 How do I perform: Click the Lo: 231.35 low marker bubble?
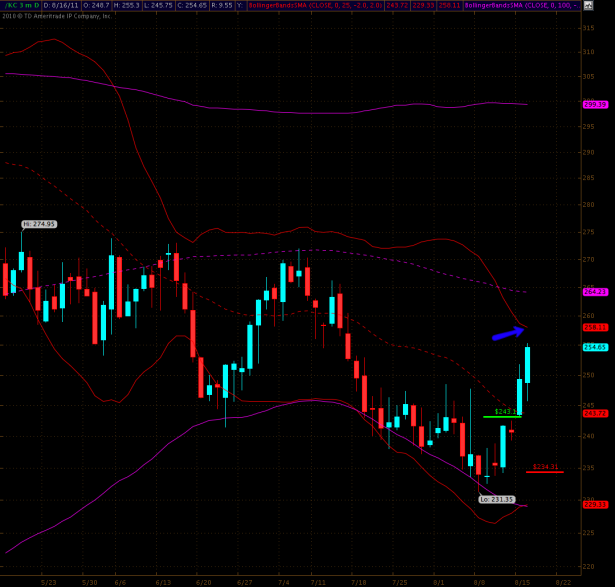496,499
